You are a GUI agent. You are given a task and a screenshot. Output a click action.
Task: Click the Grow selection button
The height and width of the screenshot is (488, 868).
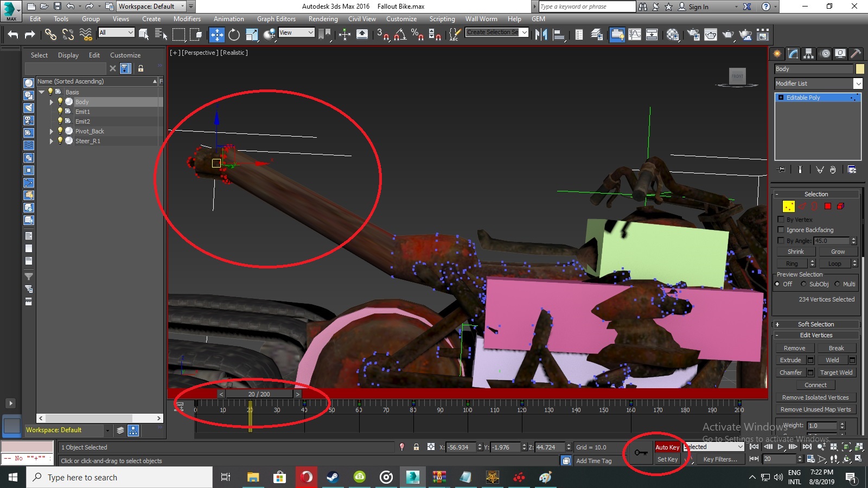[x=838, y=252]
